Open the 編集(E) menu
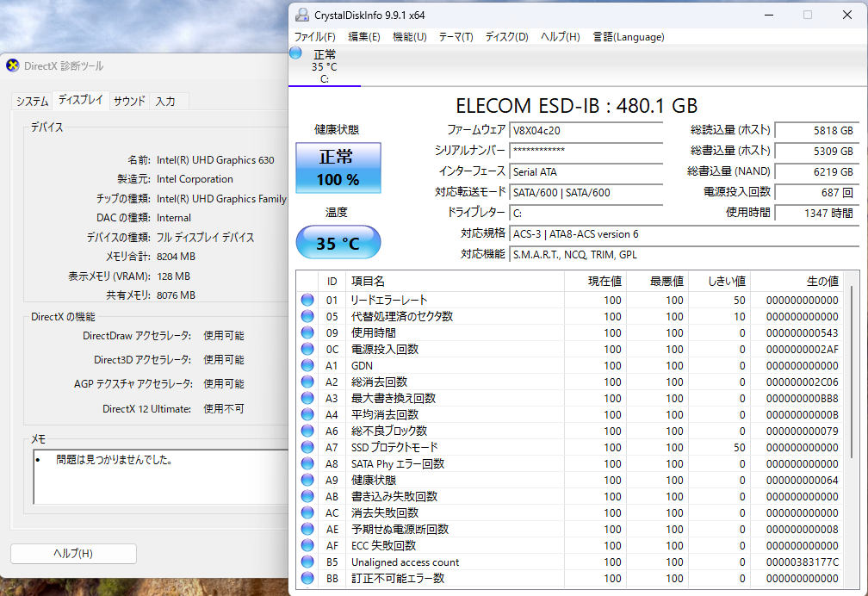Viewport: 868px width, 596px height. [363, 37]
